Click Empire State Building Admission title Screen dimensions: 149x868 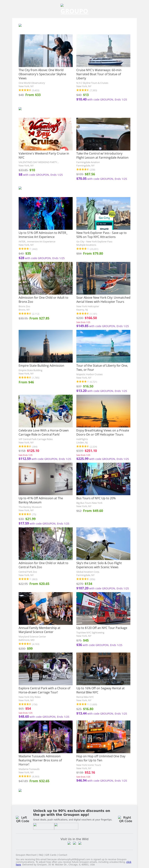click(41, 366)
